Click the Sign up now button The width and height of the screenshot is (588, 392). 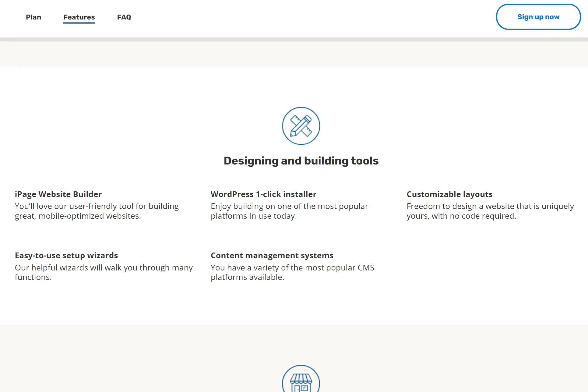coord(538,17)
